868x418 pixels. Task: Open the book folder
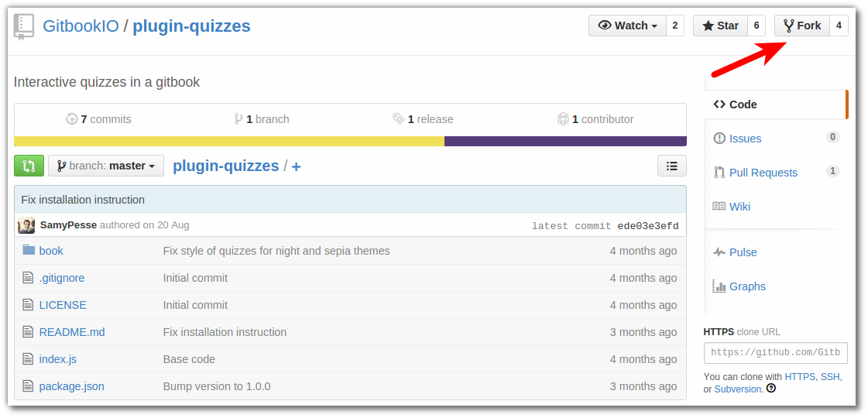(x=51, y=251)
